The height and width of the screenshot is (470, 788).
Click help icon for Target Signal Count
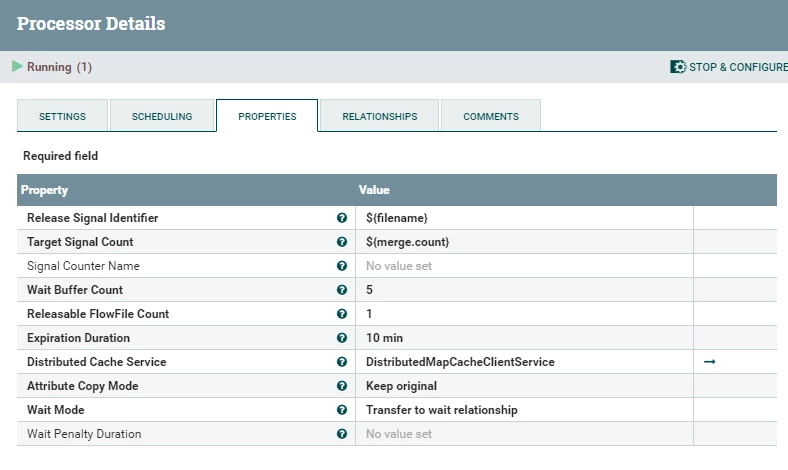pyautogui.click(x=342, y=242)
